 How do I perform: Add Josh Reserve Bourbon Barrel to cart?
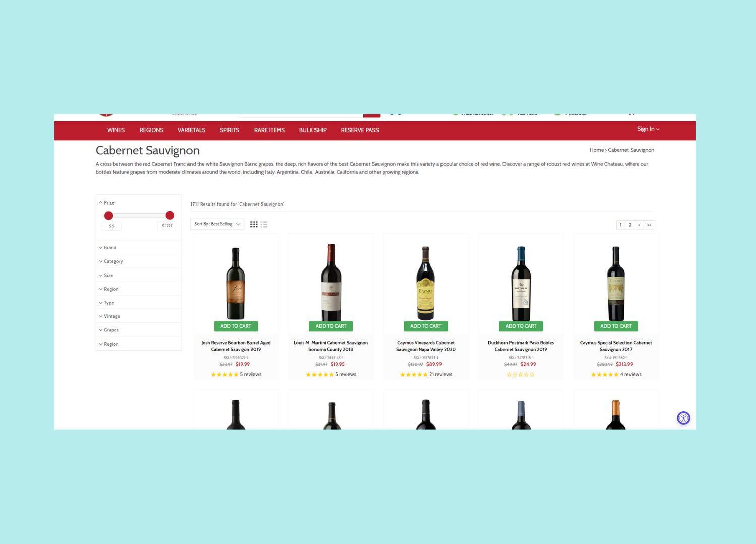236,326
